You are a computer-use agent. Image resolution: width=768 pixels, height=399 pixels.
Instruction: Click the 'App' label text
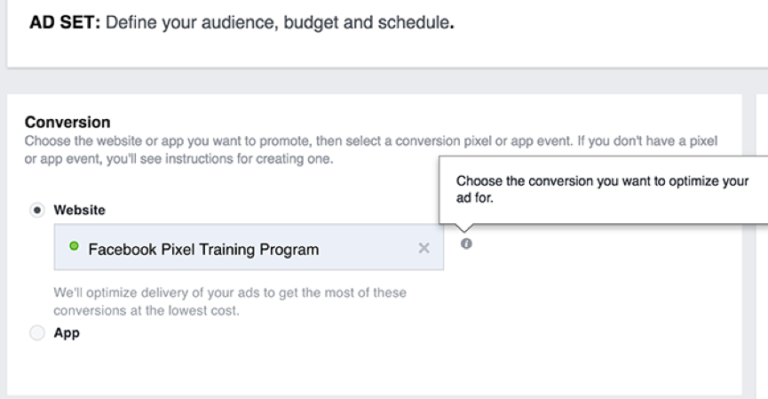67,333
